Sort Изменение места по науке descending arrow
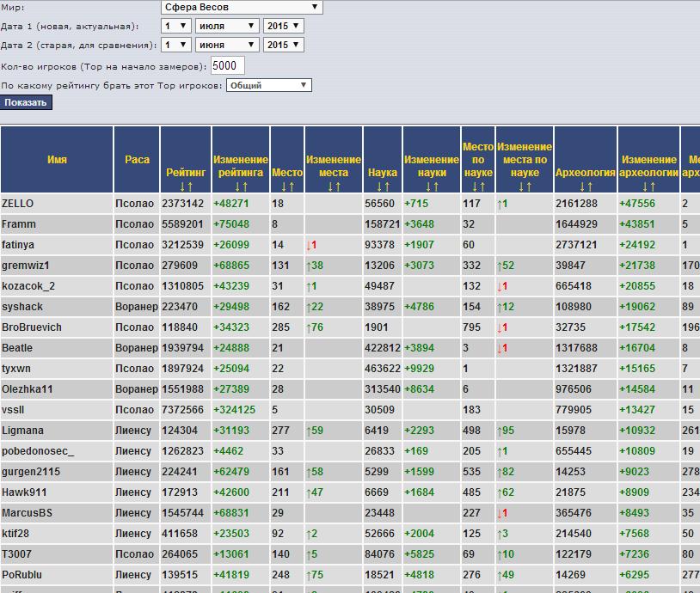 point(520,186)
